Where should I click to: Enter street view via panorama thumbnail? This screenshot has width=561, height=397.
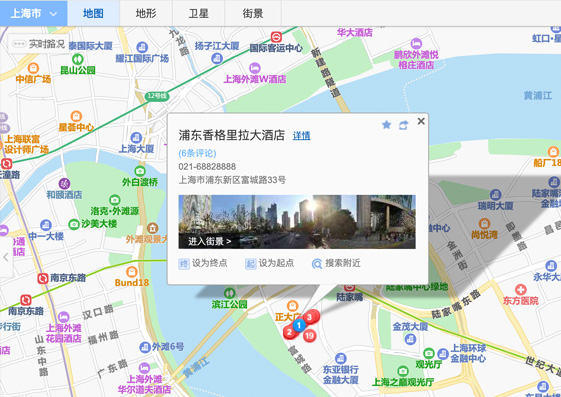coord(297,222)
